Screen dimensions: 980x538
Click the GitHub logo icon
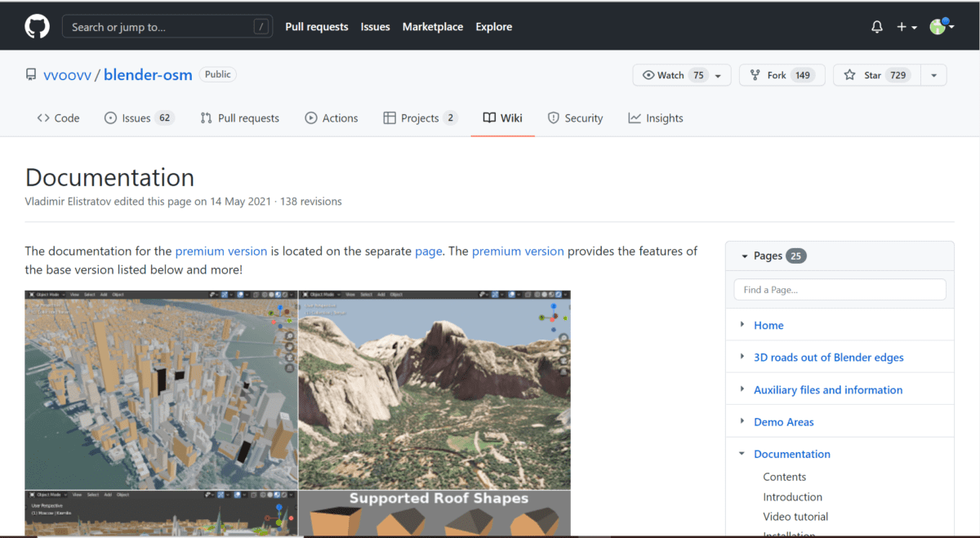tap(37, 27)
